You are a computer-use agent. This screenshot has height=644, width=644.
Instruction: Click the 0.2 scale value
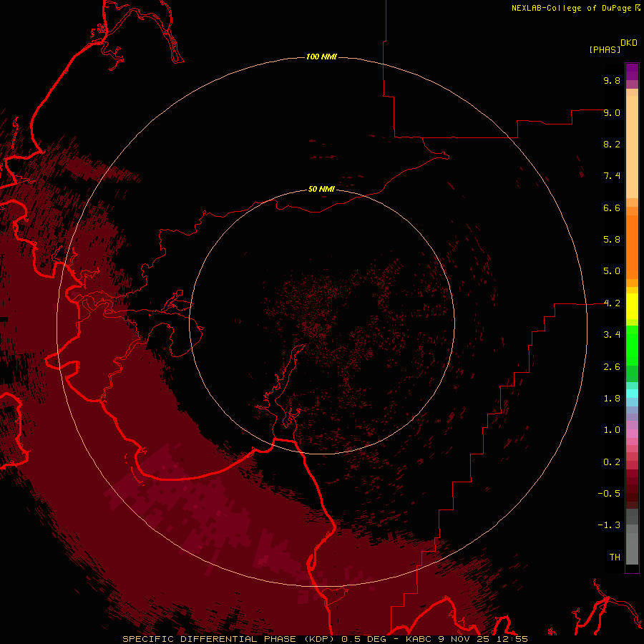pyautogui.click(x=612, y=462)
